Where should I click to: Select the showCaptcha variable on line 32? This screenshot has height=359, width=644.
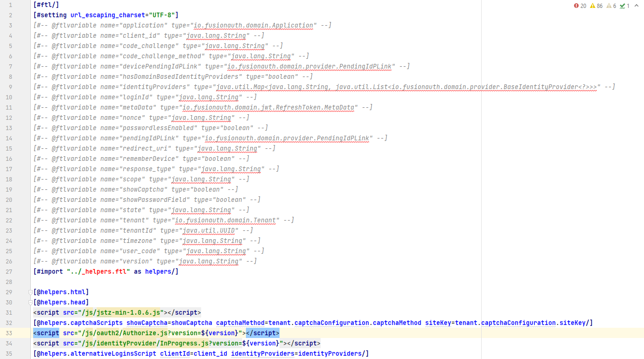point(147,323)
